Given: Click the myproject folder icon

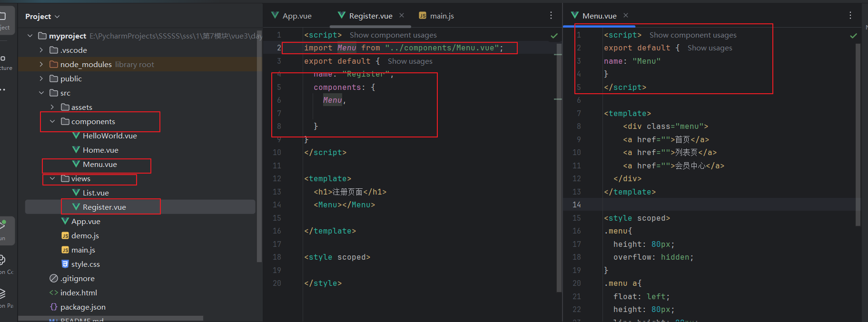Looking at the screenshot, I should tap(42, 36).
